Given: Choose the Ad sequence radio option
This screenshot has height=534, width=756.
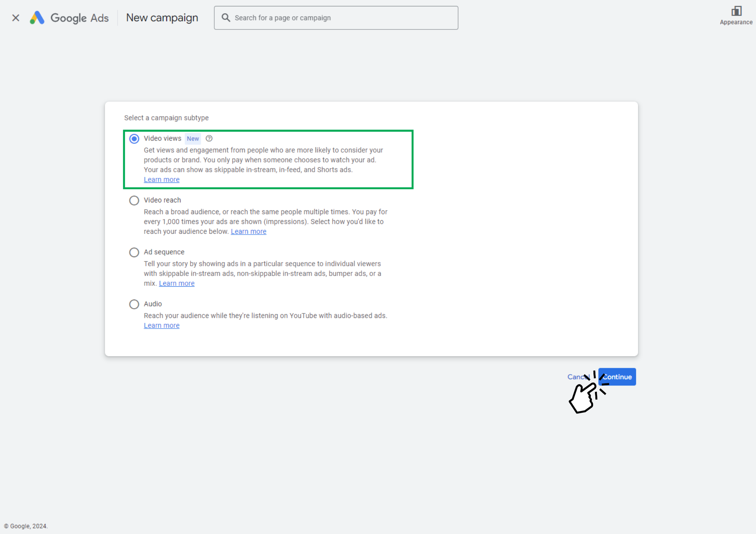Looking at the screenshot, I should [134, 252].
